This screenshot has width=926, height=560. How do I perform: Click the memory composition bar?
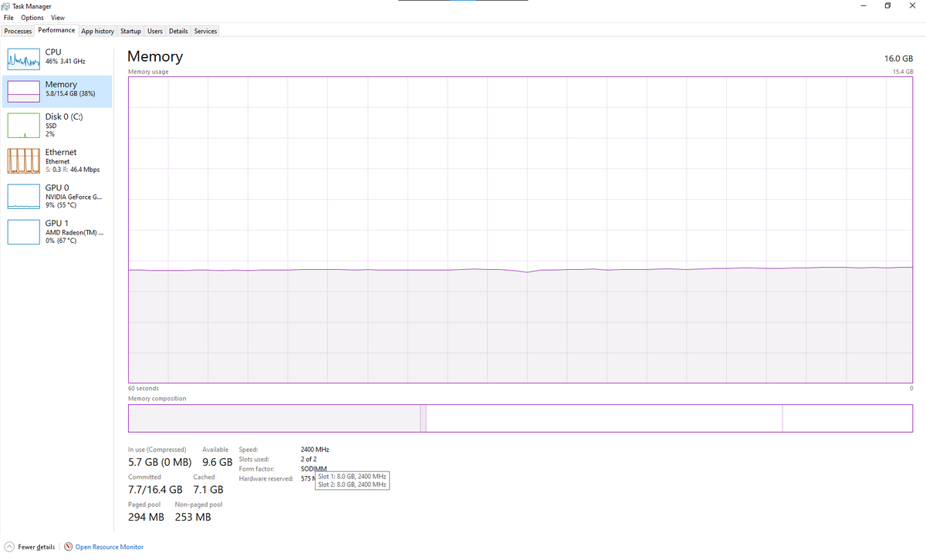point(520,417)
